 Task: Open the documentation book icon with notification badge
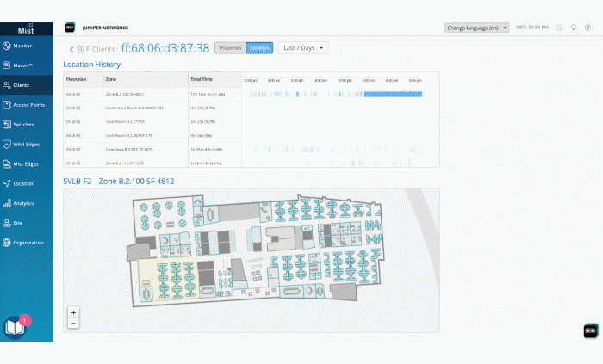(x=15, y=328)
